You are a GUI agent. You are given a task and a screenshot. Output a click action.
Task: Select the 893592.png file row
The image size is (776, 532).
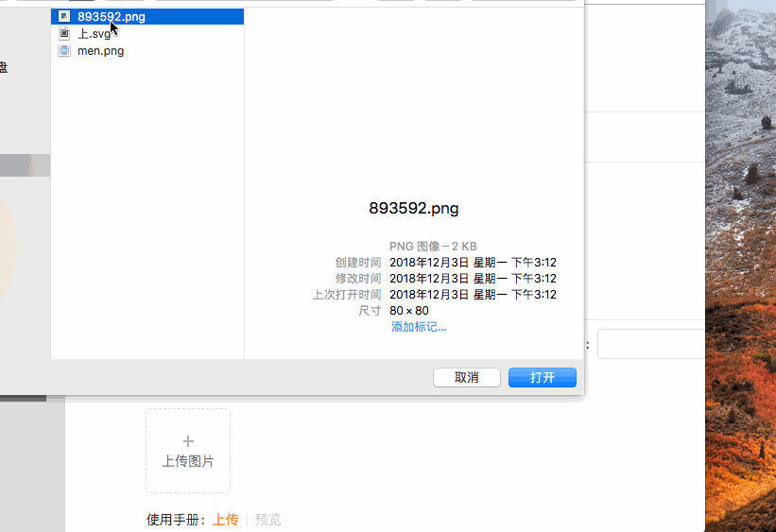(x=147, y=16)
